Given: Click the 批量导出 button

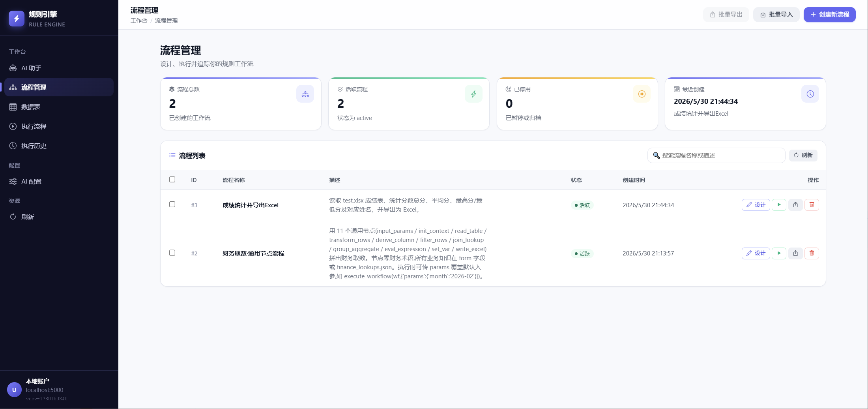Looking at the screenshot, I should 726,15.
